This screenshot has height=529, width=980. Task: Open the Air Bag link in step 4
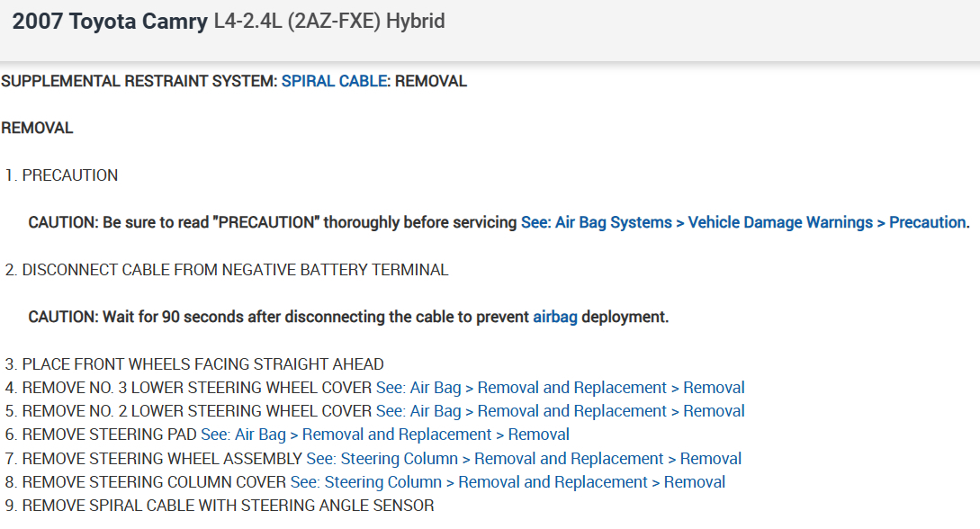pyautogui.click(x=435, y=388)
